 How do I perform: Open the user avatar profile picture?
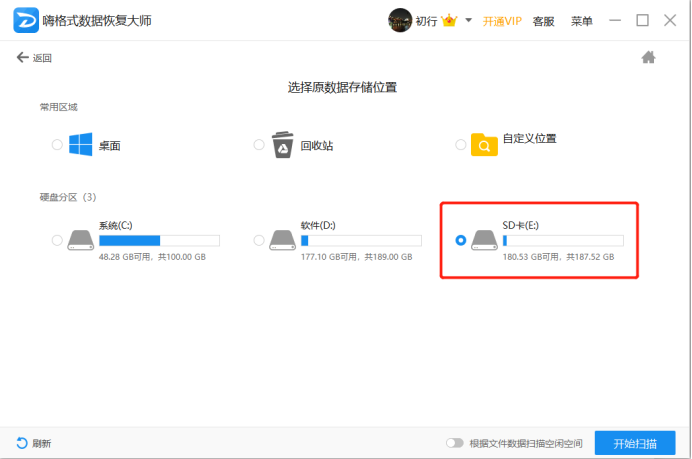[400, 20]
